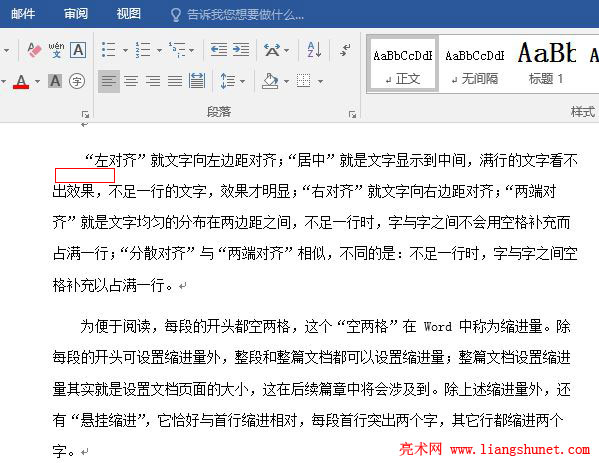Expand the line spacing dropdown arrow

click(243, 81)
